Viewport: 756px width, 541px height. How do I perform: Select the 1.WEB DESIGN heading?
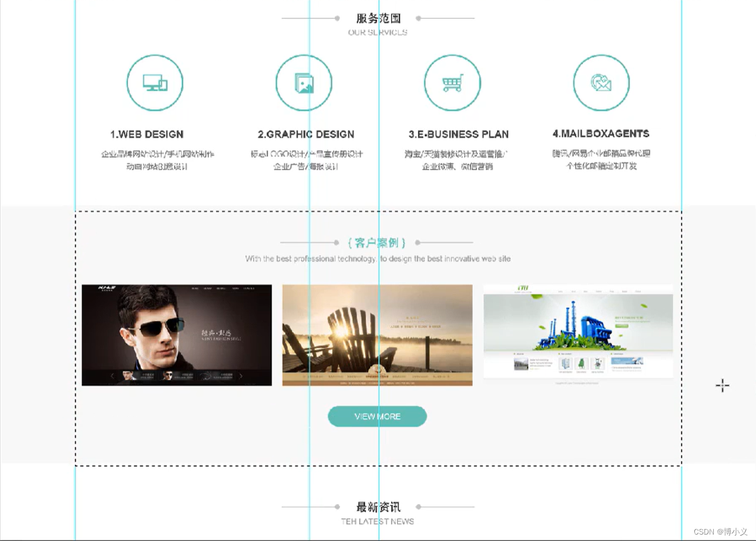click(147, 134)
